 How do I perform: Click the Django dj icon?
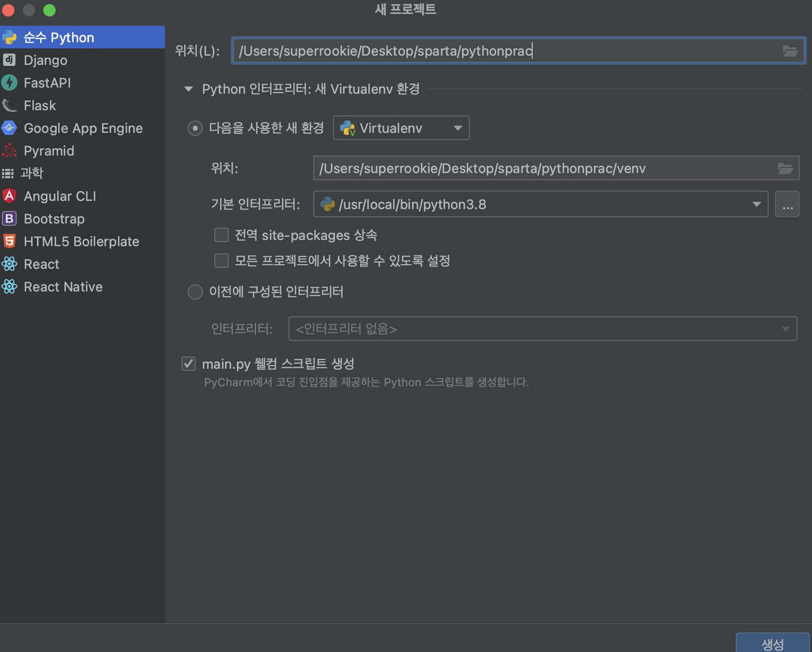9,60
